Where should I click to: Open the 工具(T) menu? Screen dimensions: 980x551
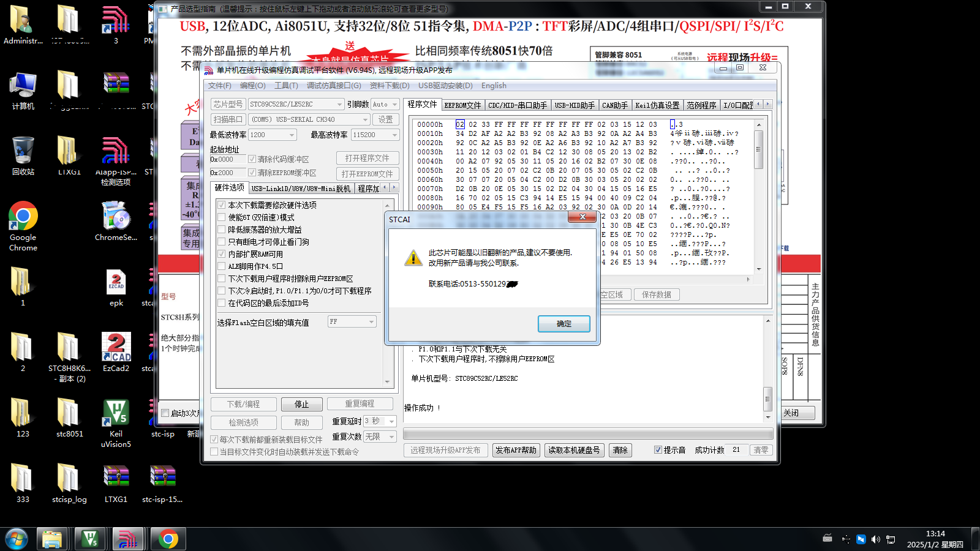(x=286, y=86)
